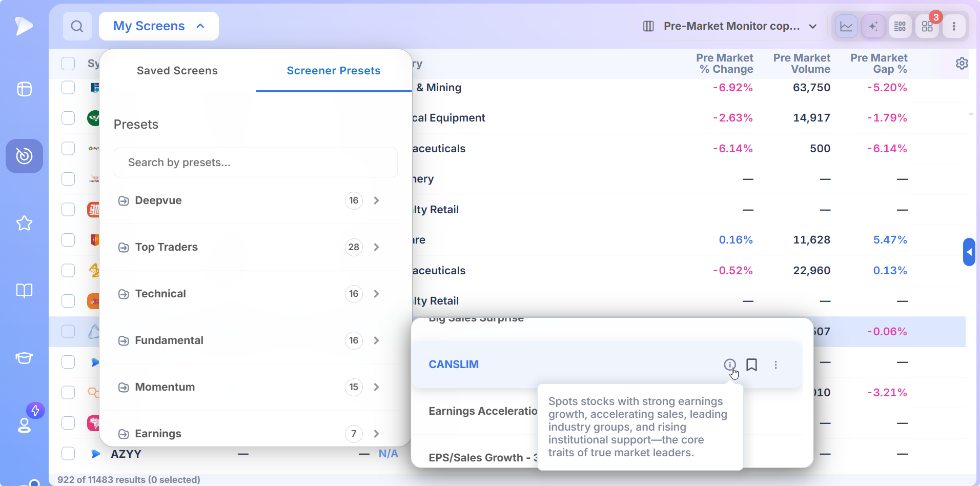Sort by Pre Market Gap % column
This screenshot has height=486, width=980.
[879, 64]
